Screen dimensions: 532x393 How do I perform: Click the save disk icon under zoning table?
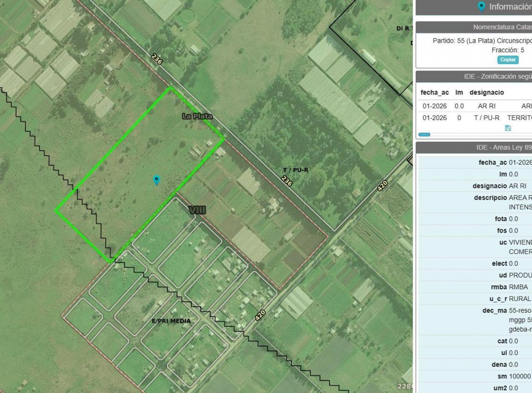(508, 128)
